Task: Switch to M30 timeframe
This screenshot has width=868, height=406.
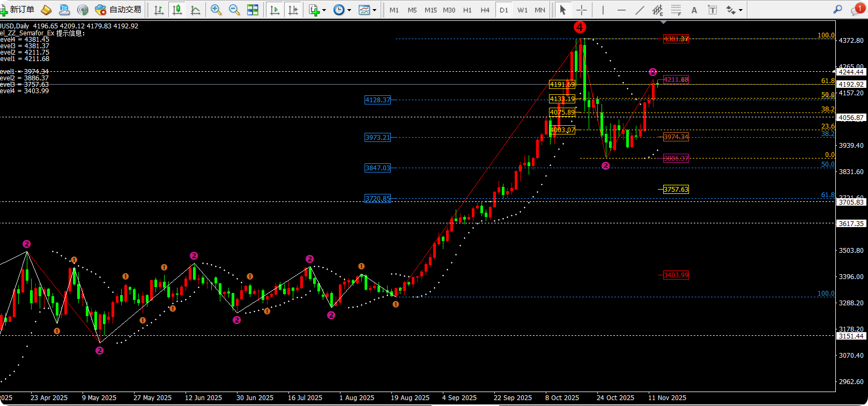Action: coord(449,10)
